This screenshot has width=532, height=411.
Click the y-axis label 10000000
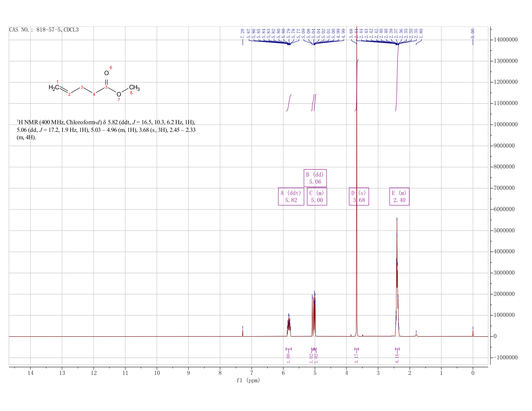click(506, 125)
